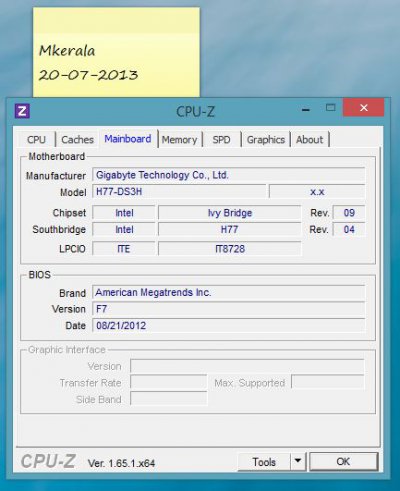Click the Tools button
400x491 pixels.
point(264,462)
